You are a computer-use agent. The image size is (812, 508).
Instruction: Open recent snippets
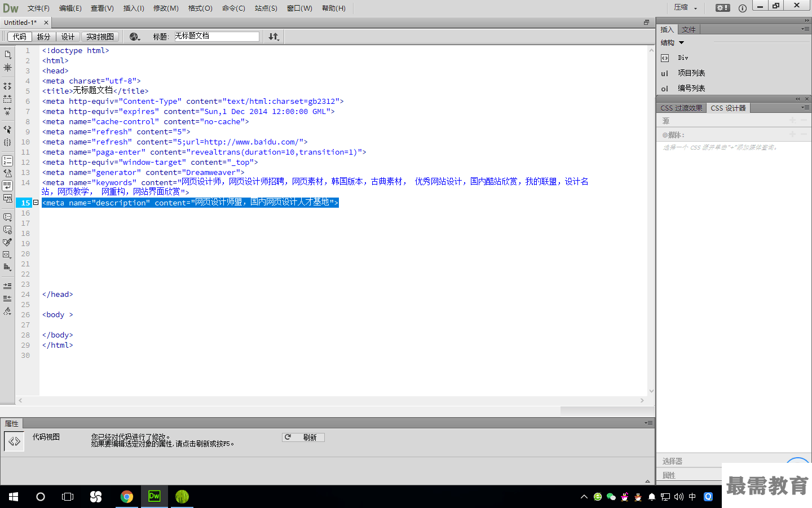point(7,255)
